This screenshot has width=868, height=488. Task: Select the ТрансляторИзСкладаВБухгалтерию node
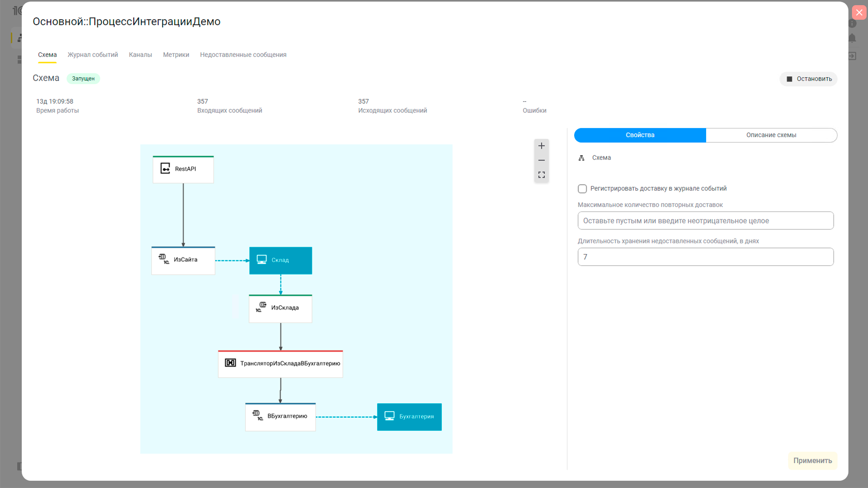(x=280, y=364)
